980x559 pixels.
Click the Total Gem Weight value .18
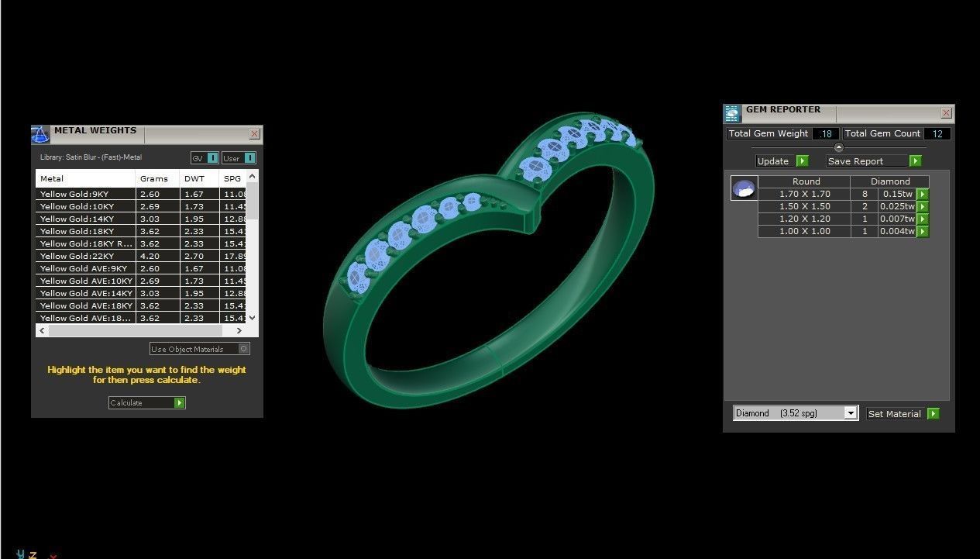(x=826, y=133)
